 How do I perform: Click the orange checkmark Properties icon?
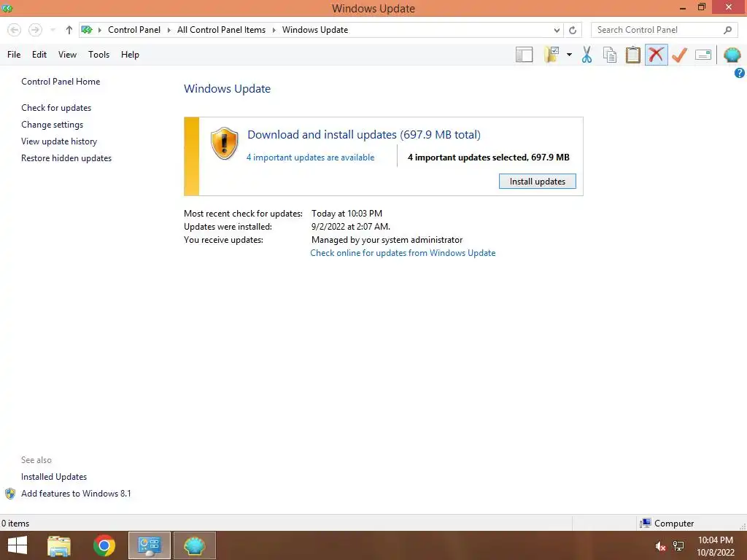pos(679,55)
